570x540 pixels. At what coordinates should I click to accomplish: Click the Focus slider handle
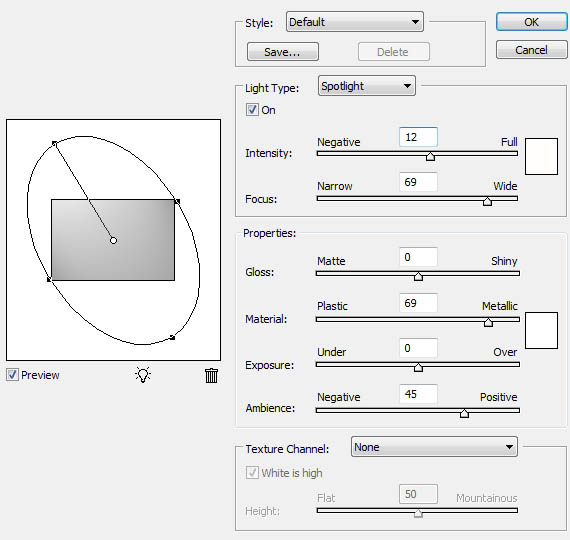pos(487,201)
